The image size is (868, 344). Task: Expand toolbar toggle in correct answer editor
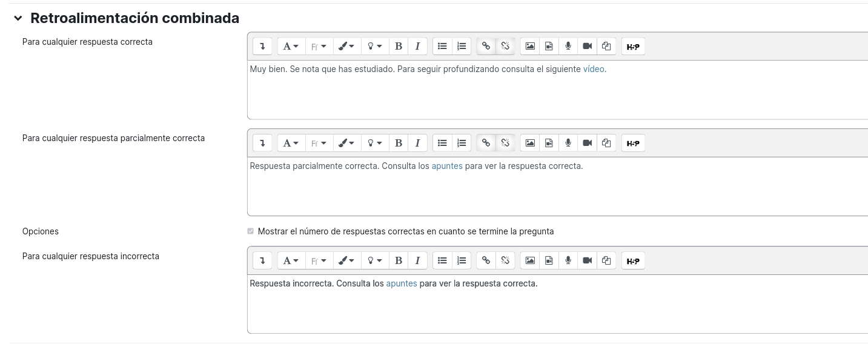(262, 46)
